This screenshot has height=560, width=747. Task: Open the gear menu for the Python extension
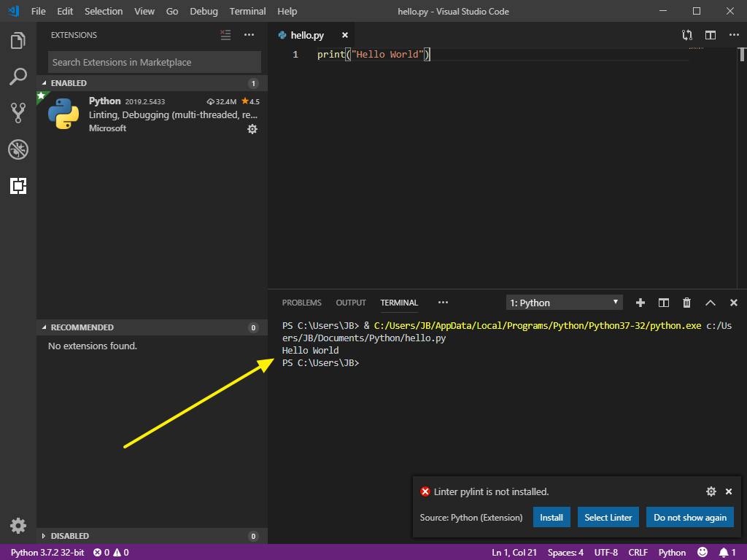tap(252, 128)
